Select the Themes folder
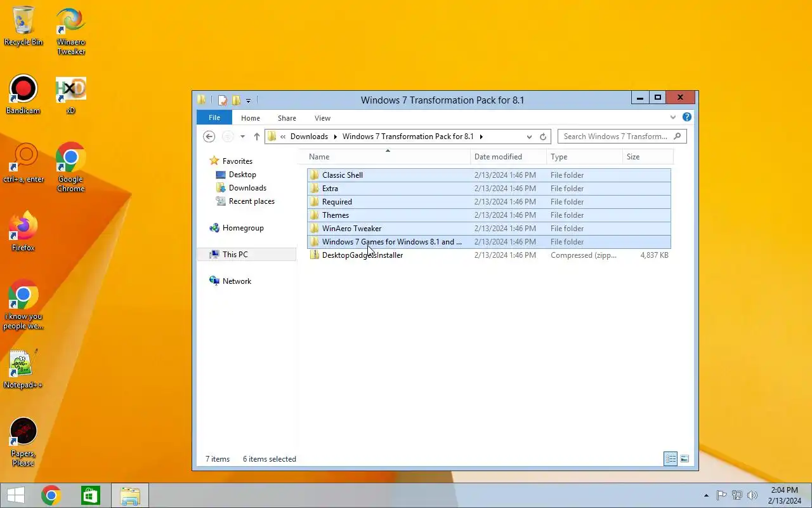 tap(488, 215)
